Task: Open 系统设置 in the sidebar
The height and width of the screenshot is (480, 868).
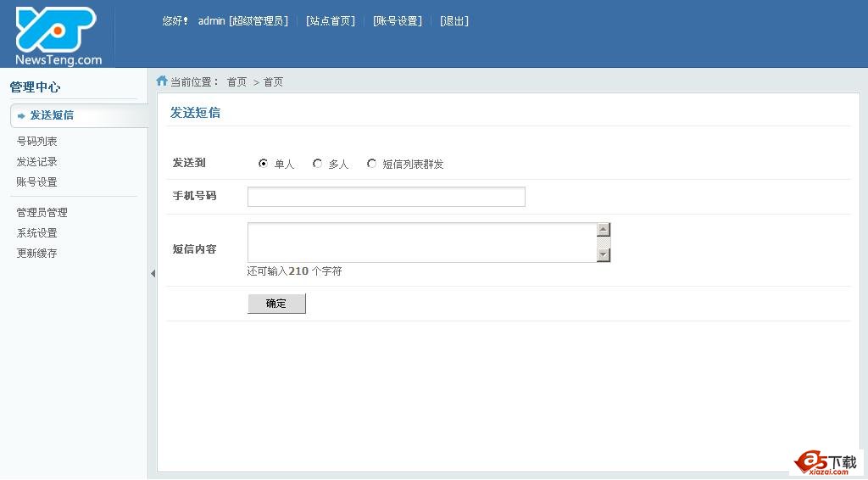Action: pos(37,233)
